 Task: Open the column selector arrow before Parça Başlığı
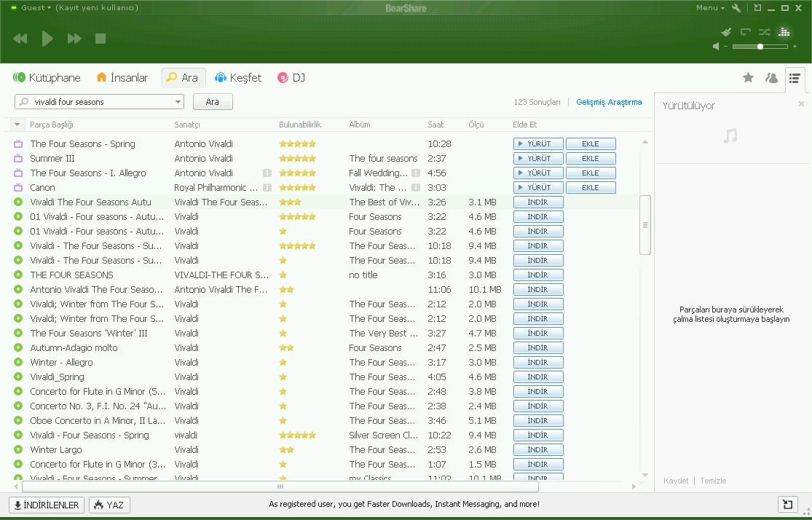point(17,125)
